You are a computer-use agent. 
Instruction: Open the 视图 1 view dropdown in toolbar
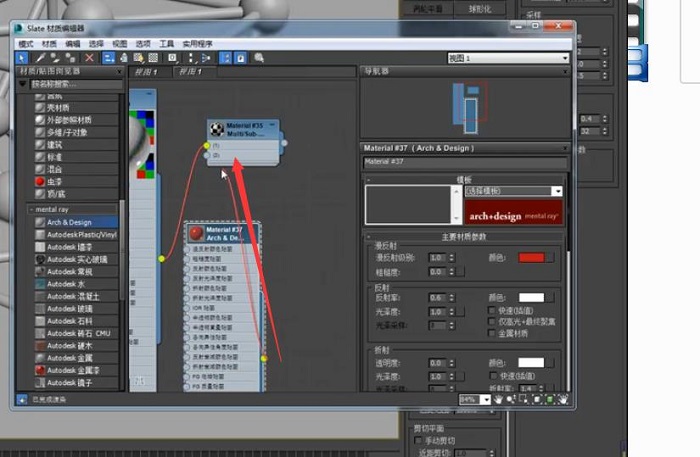pyautogui.click(x=508, y=58)
